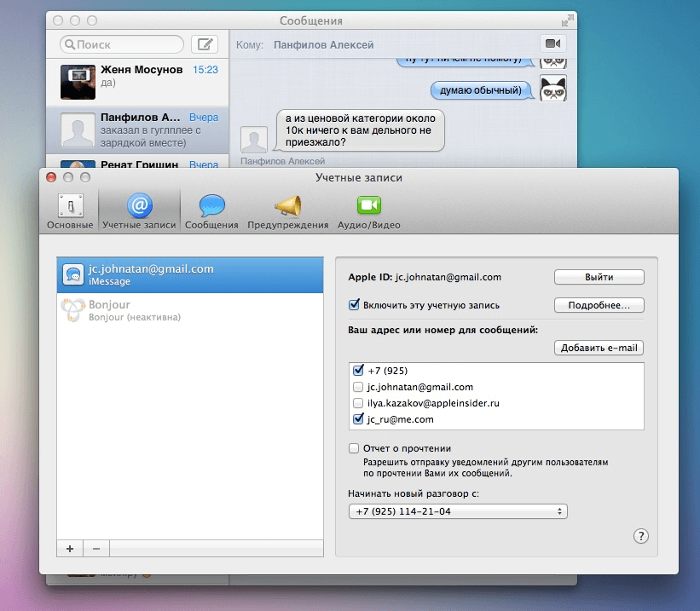Open the Ренат Гришин conversation

point(137,161)
